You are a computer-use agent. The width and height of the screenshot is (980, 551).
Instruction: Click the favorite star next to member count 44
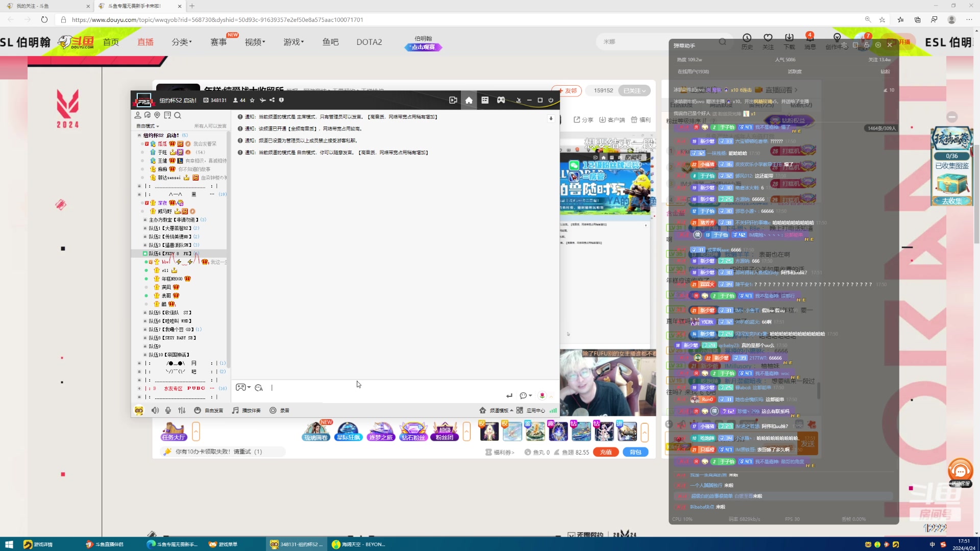click(252, 100)
